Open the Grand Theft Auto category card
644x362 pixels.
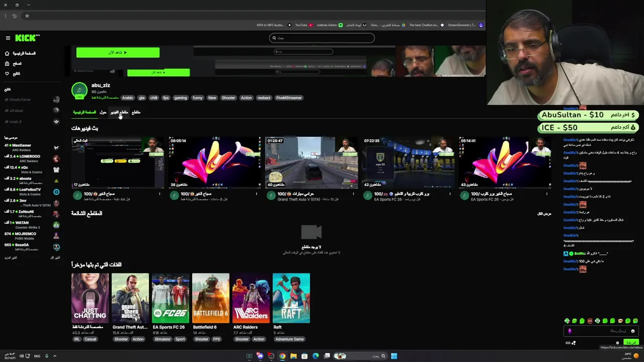click(x=130, y=298)
